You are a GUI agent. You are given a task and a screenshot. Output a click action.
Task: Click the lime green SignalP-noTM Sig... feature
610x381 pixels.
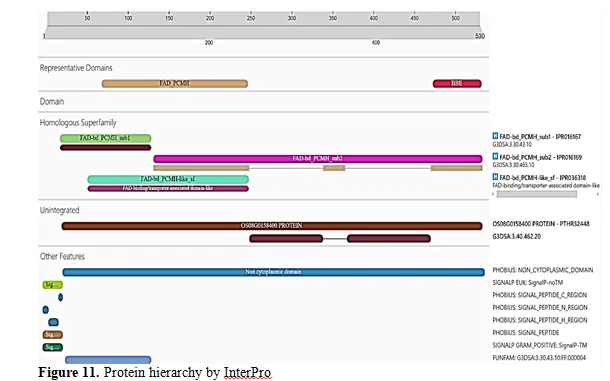(x=53, y=284)
